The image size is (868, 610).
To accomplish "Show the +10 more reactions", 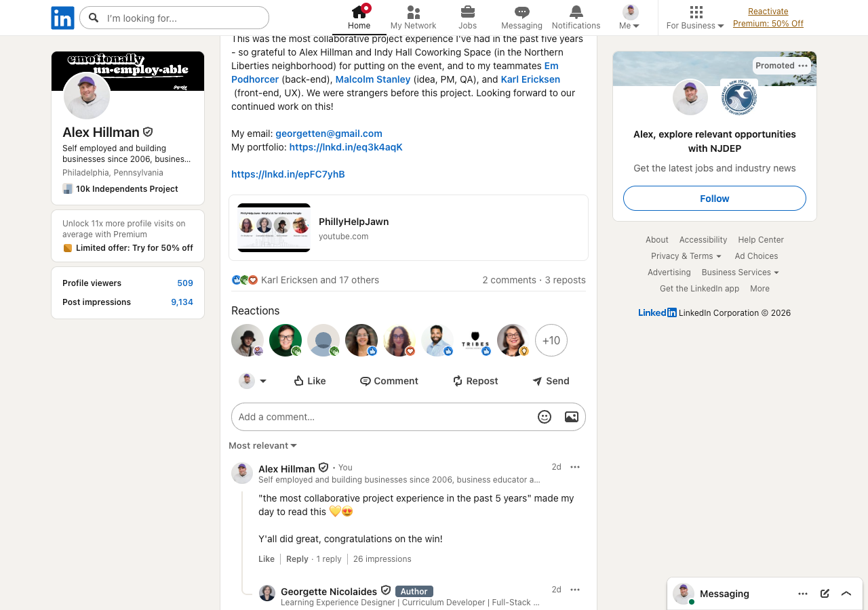I will [551, 340].
